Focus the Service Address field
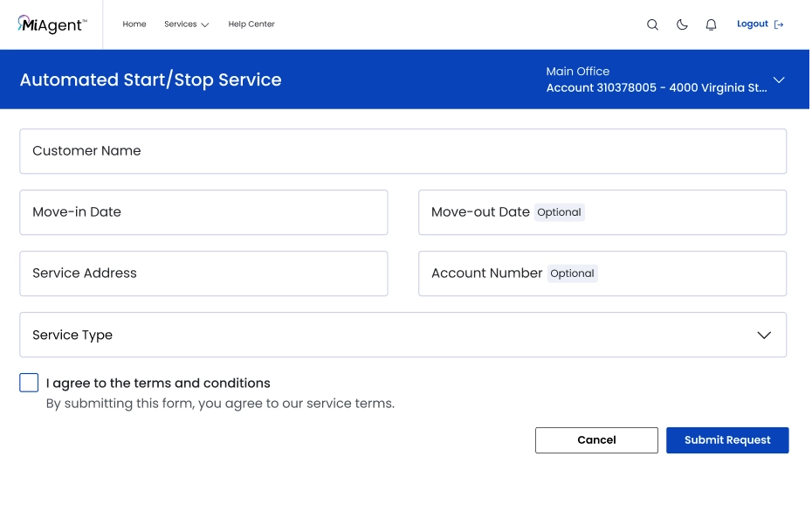812x505 pixels. (203, 273)
